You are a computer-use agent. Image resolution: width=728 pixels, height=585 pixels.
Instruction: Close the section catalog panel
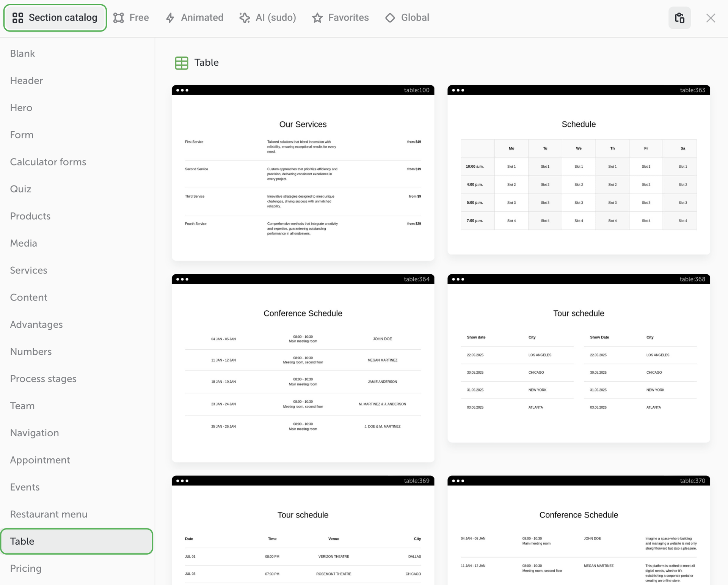(x=711, y=18)
